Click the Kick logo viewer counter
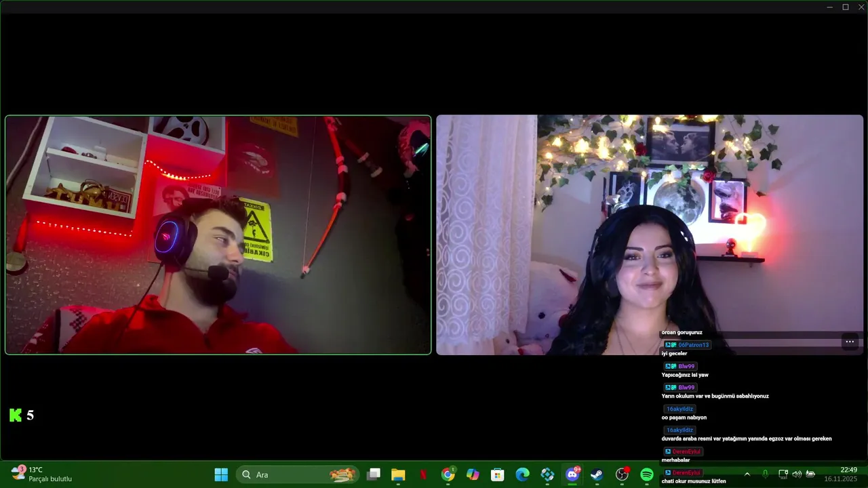The width and height of the screenshot is (868, 488). click(22, 415)
